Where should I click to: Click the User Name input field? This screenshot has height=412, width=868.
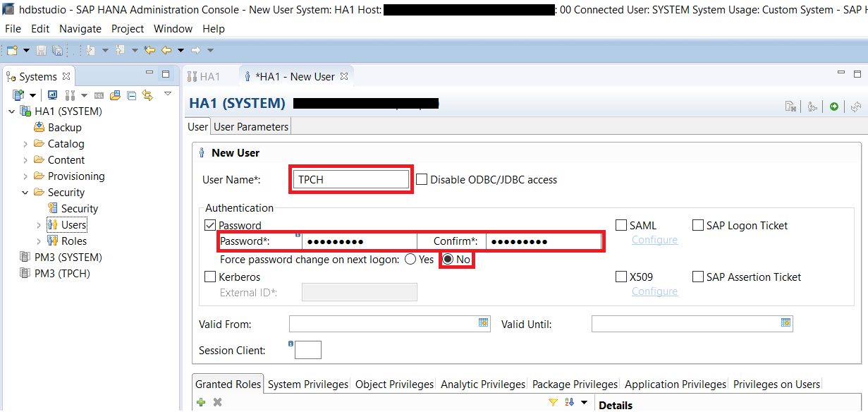[350, 179]
